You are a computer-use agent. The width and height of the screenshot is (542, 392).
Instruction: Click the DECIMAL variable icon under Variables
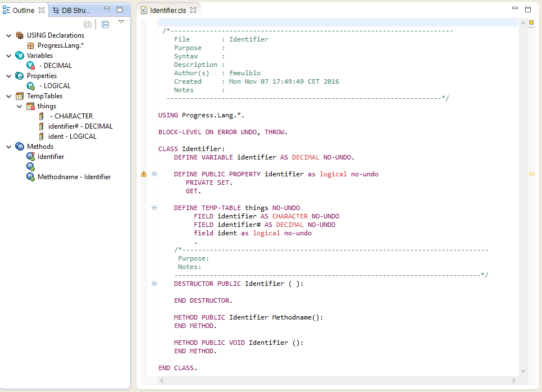(30, 65)
